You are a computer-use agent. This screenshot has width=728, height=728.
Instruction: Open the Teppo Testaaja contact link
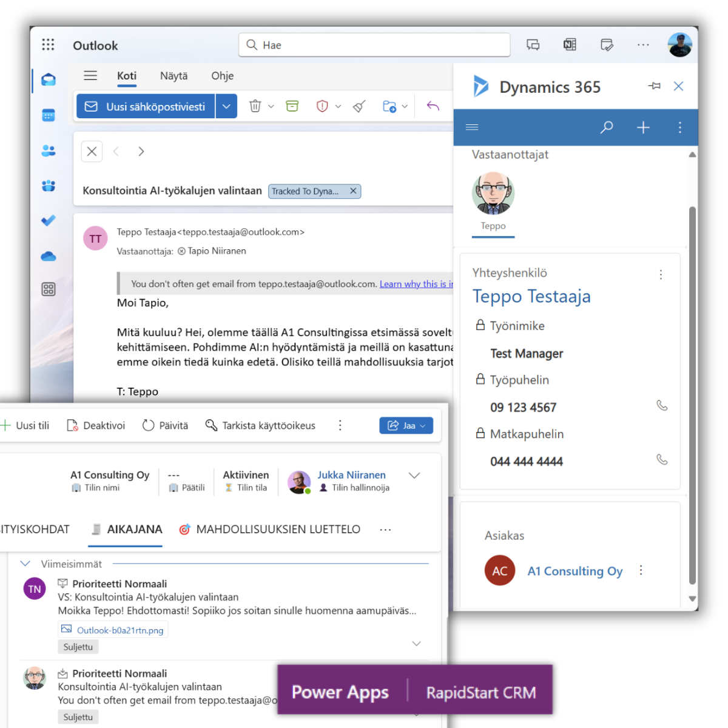(531, 297)
